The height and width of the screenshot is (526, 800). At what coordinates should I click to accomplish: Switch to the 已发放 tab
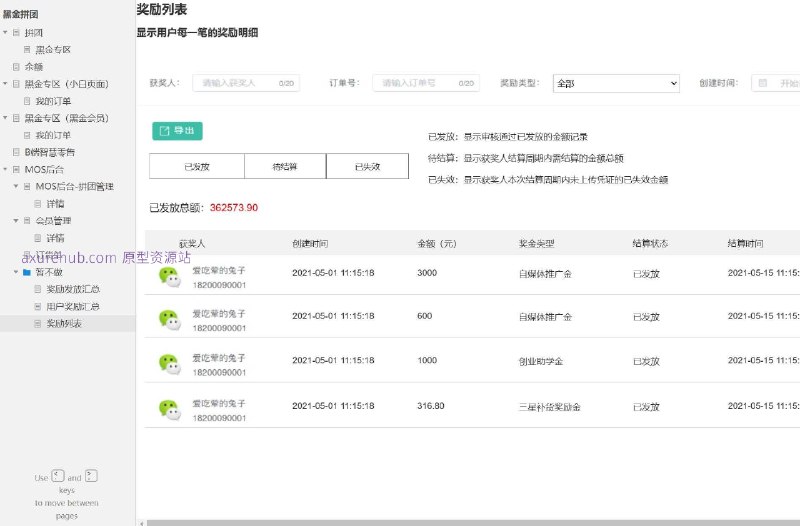click(x=197, y=166)
